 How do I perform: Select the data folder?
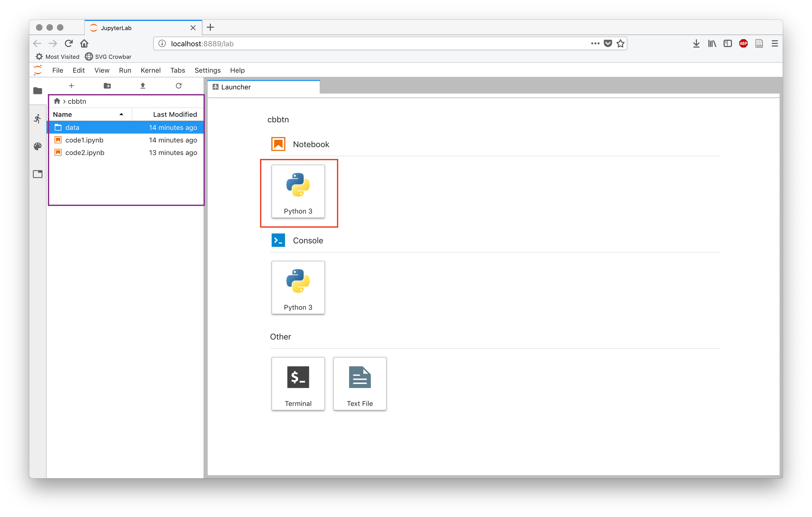pyautogui.click(x=72, y=127)
